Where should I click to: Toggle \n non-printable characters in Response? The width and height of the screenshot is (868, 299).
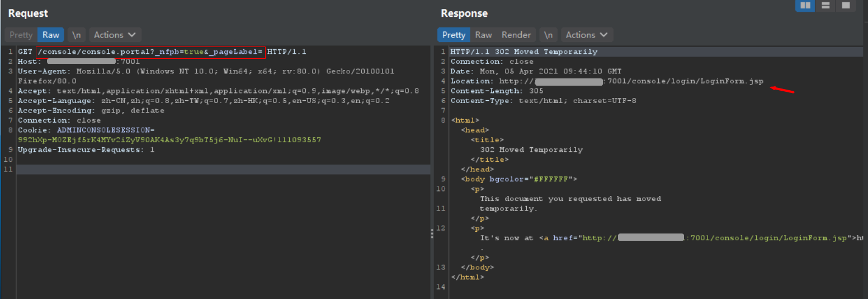549,35
